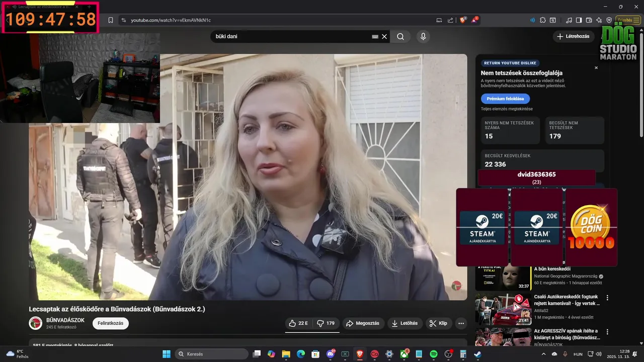Close the Return YouTube Dislike panel
Screen dimensions: 644x362
pyautogui.click(x=596, y=67)
